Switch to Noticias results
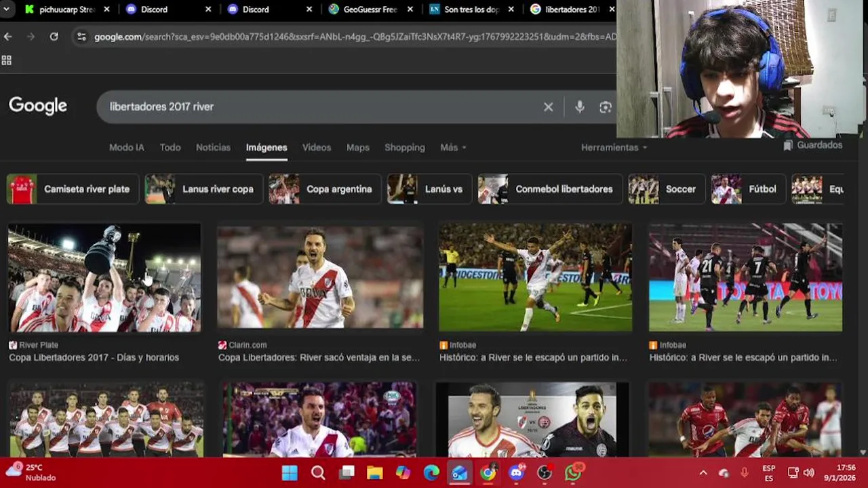 click(213, 147)
